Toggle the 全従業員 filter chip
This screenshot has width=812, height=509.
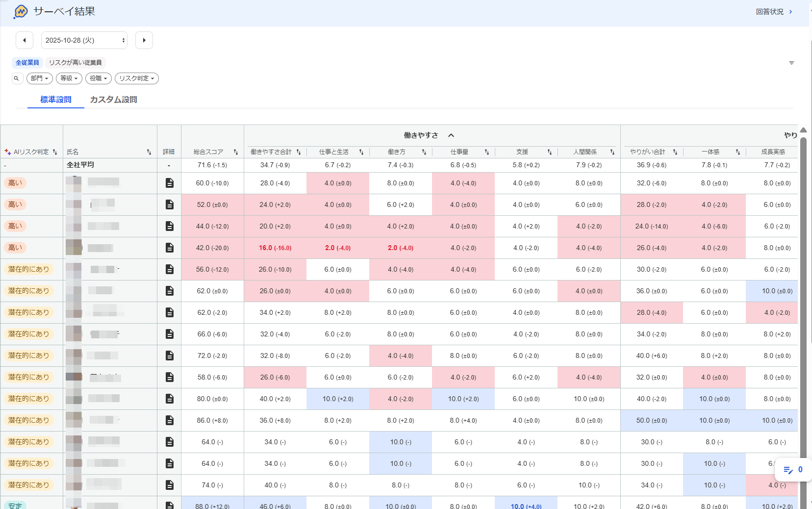click(x=27, y=63)
